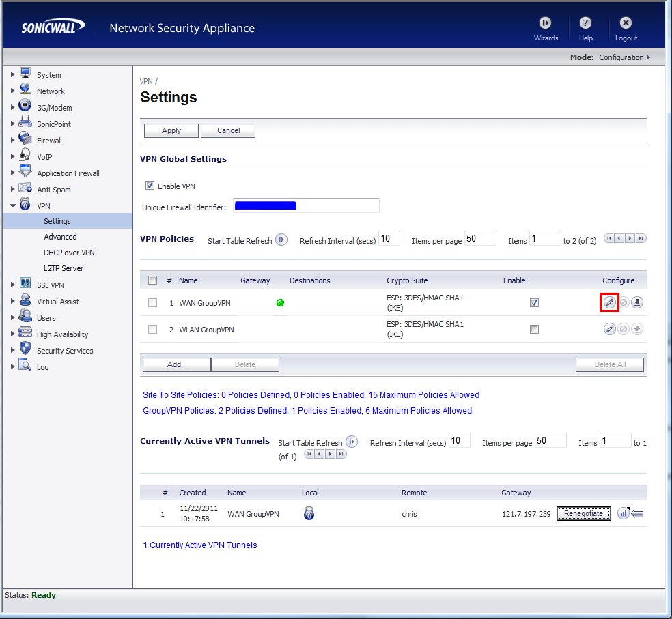Click the Logout icon
The image size is (672, 619).
pos(626,23)
